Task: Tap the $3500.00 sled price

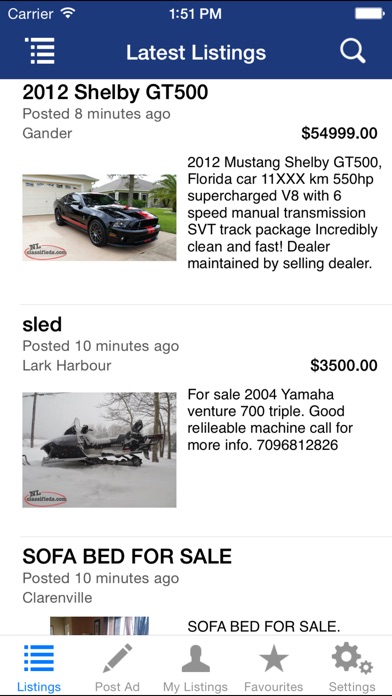Action: click(344, 365)
